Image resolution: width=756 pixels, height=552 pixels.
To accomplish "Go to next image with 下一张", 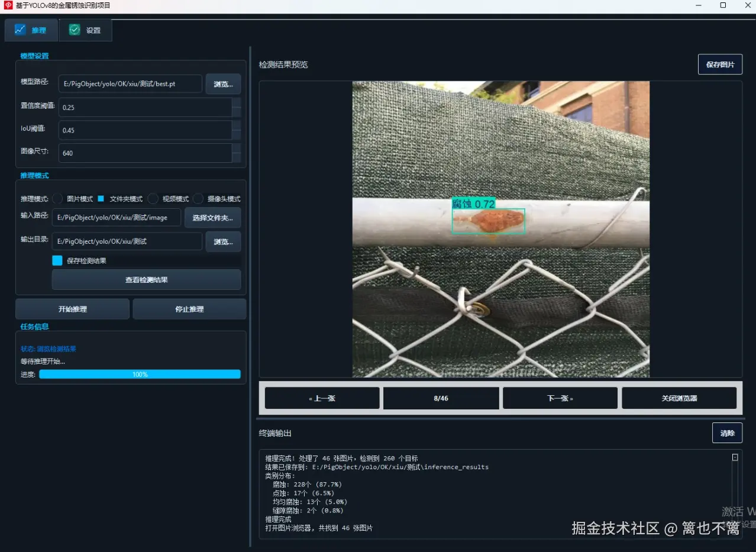I will 560,398.
